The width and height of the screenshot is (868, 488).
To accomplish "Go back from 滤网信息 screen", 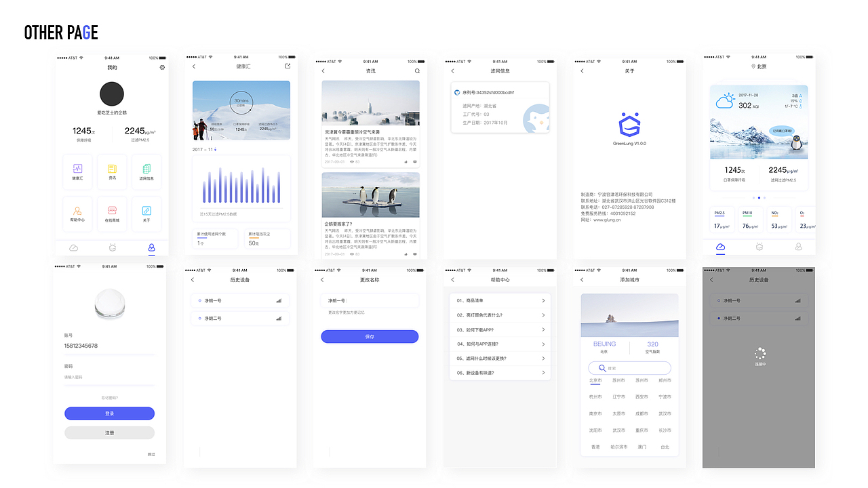I will 452,71.
